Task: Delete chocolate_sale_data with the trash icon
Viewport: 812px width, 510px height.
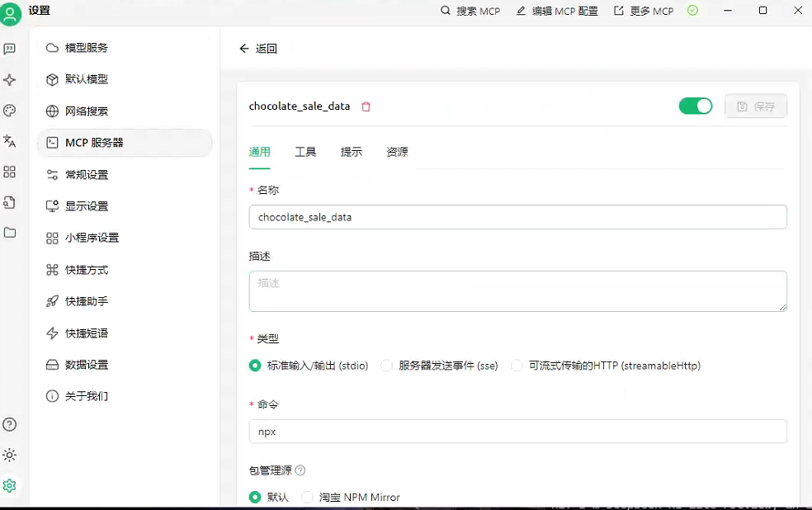Action: coord(366,106)
